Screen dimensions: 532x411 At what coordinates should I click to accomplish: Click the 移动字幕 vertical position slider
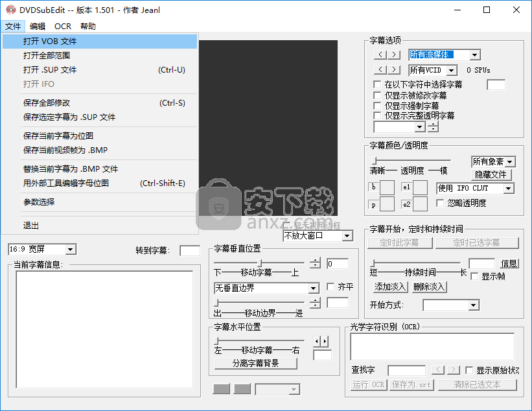tap(259, 263)
